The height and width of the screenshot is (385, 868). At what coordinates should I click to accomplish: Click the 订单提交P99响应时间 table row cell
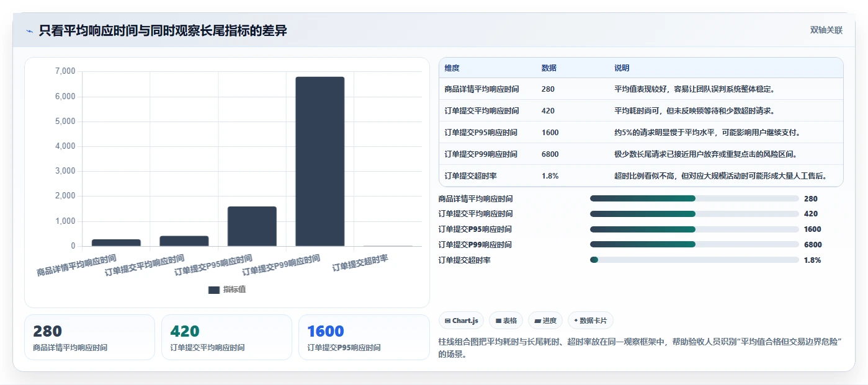[481, 154]
